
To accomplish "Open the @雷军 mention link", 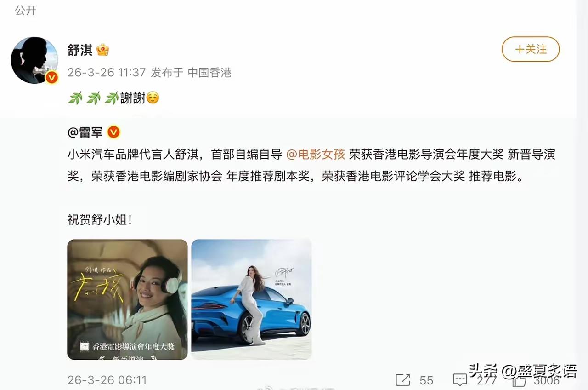I will 85,132.
